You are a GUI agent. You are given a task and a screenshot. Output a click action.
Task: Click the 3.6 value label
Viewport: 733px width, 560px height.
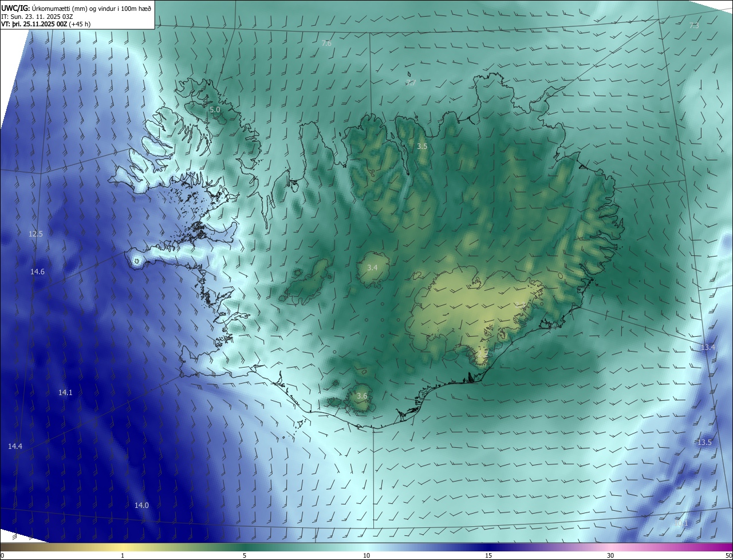click(x=362, y=396)
